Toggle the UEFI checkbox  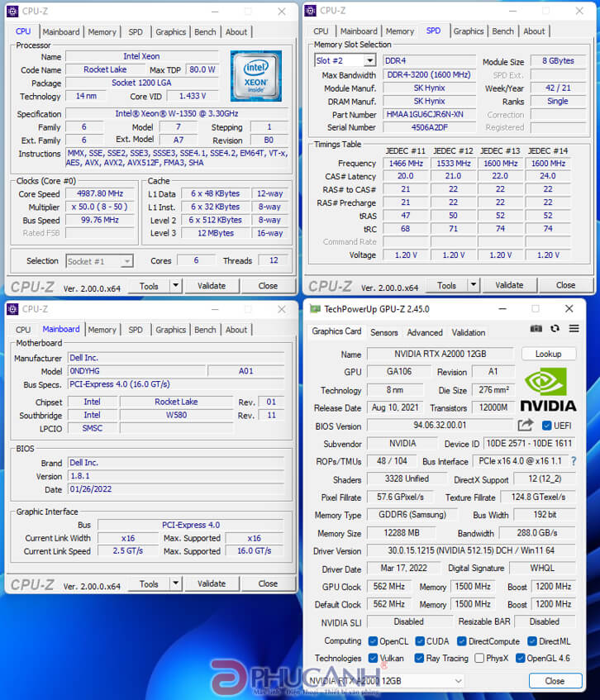pyautogui.click(x=546, y=426)
